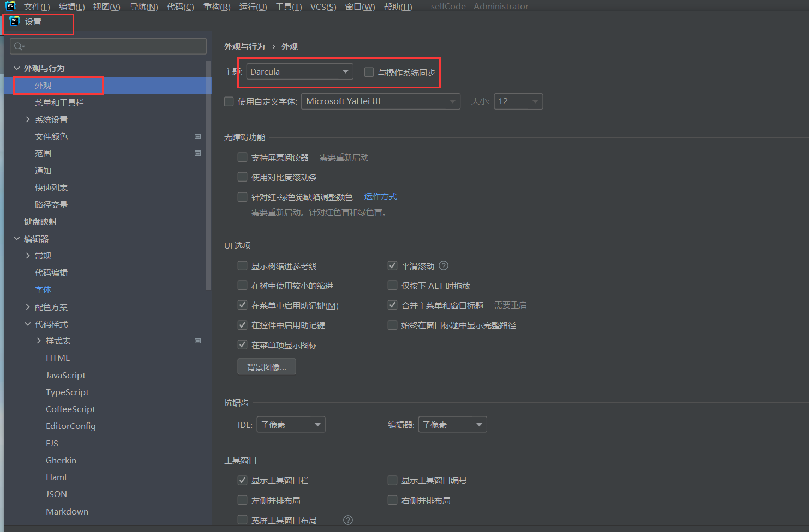Uncheck 平滑滚动 checkbox
The image size is (809, 532).
(392, 265)
